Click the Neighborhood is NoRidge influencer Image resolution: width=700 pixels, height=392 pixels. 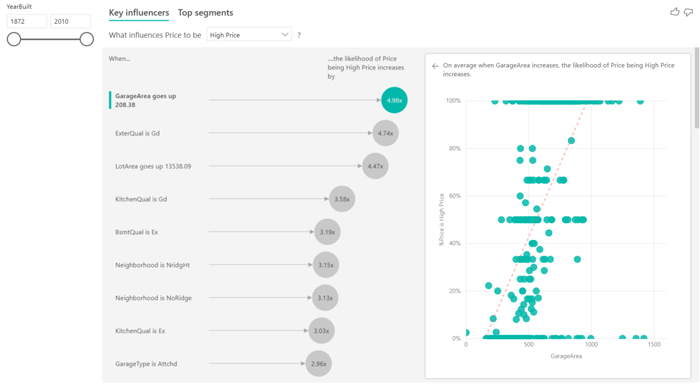coord(153,298)
